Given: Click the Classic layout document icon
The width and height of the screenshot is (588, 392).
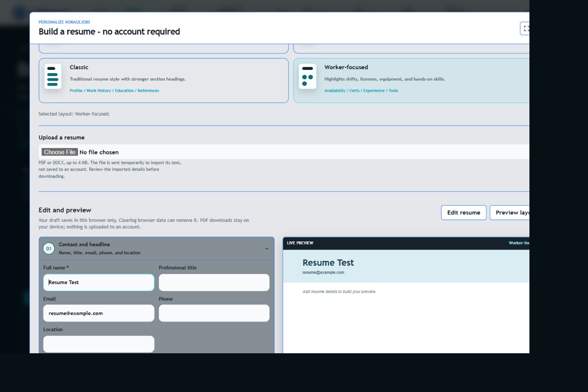Looking at the screenshot, I should tap(53, 76).
